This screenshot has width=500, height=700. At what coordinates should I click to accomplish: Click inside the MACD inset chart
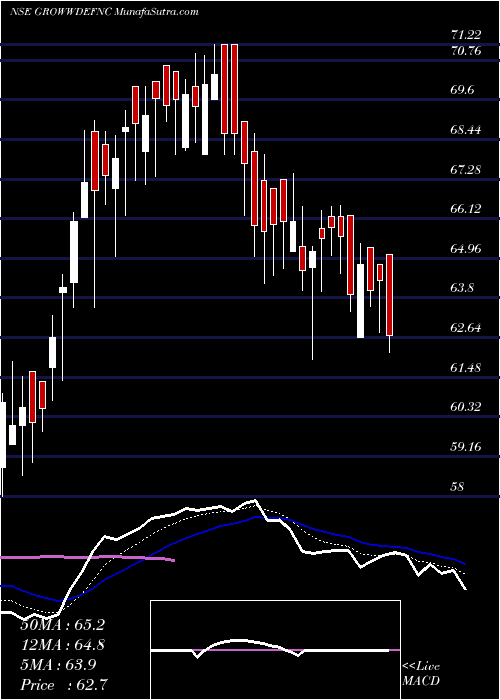275,650
